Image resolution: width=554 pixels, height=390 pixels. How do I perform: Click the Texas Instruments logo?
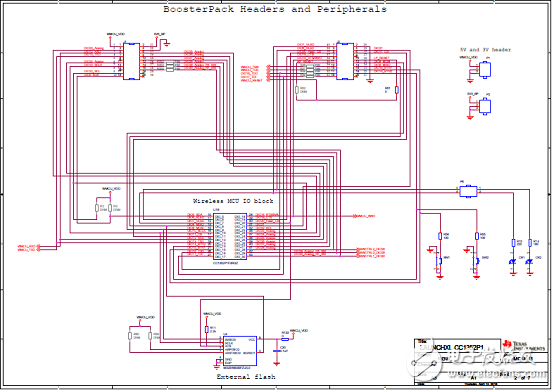524,345
